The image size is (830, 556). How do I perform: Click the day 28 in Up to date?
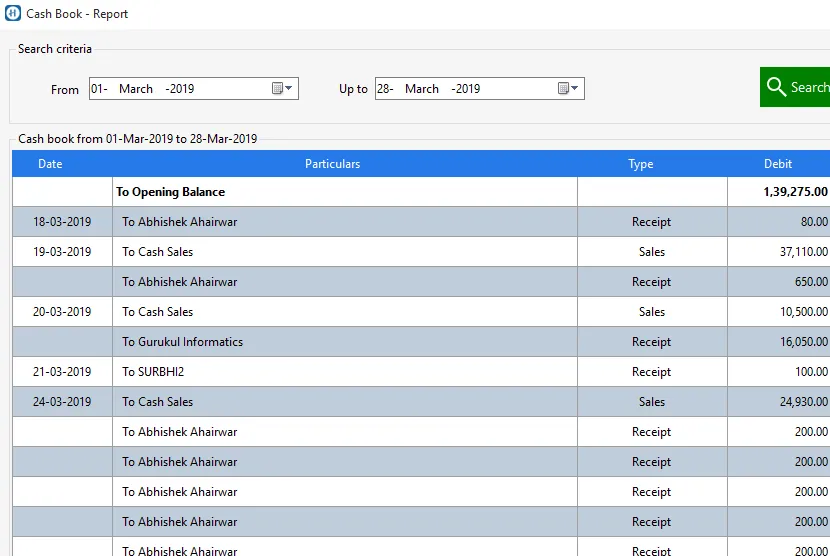coord(384,89)
